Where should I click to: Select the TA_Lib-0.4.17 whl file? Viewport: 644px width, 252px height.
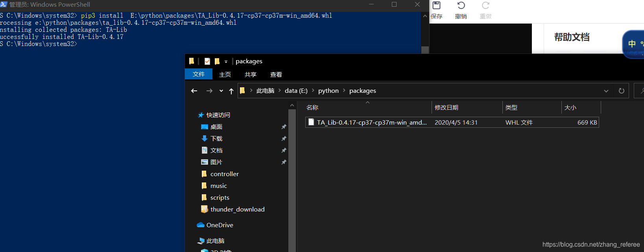pyautogui.click(x=452, y=123)
